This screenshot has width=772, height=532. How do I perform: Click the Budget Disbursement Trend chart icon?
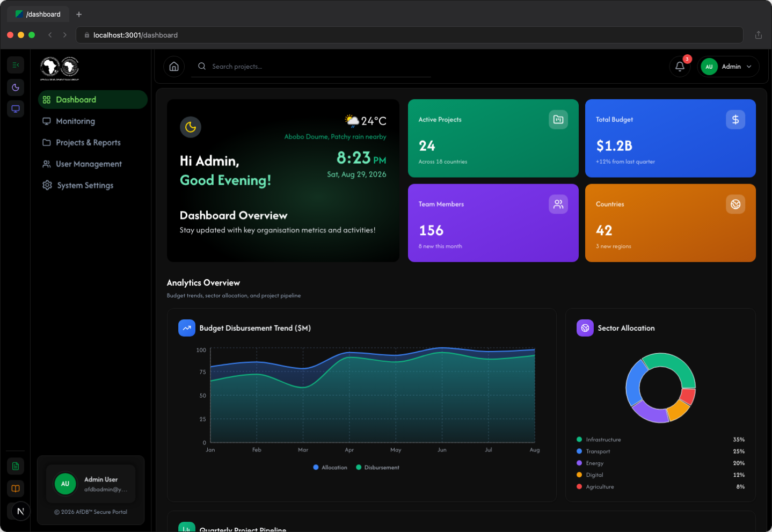click(187, 328)
